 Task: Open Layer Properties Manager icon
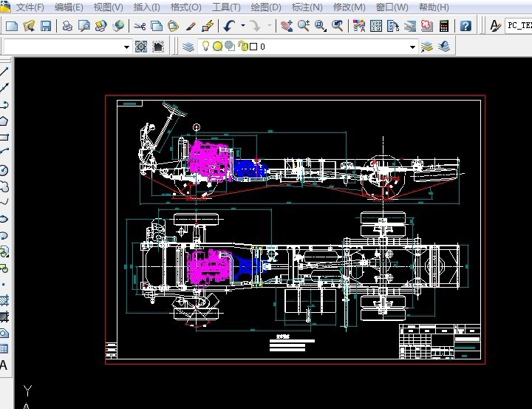[x=188, y=47]
